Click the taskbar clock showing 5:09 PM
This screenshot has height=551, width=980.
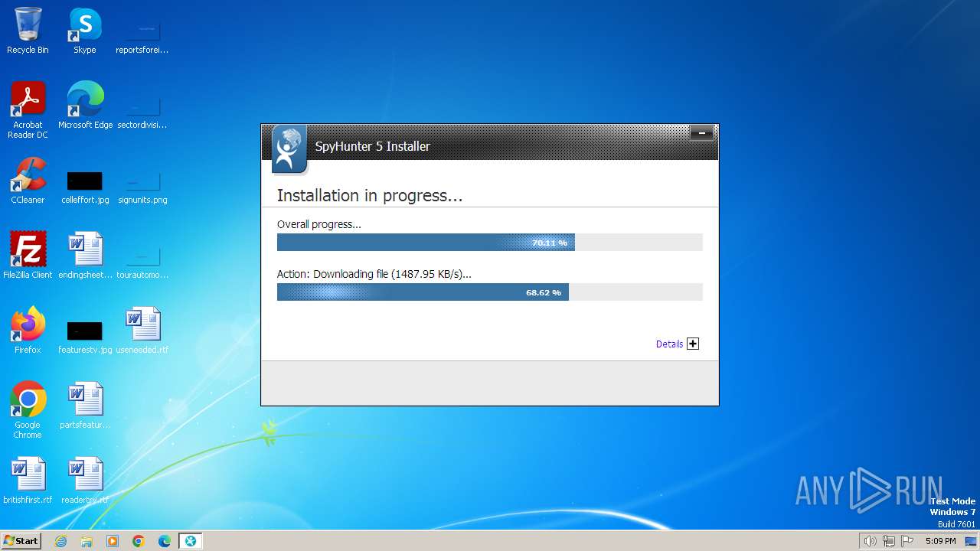(x=940, y=541)
